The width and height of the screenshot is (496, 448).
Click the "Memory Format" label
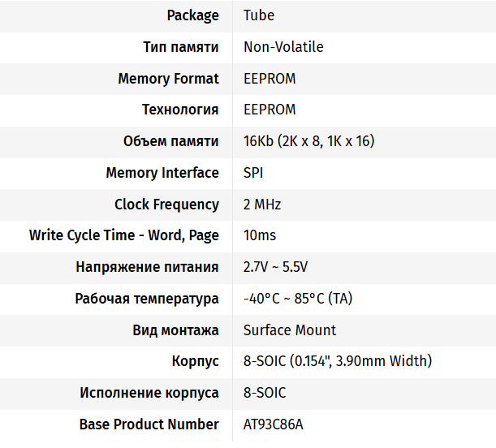(168, 79)
